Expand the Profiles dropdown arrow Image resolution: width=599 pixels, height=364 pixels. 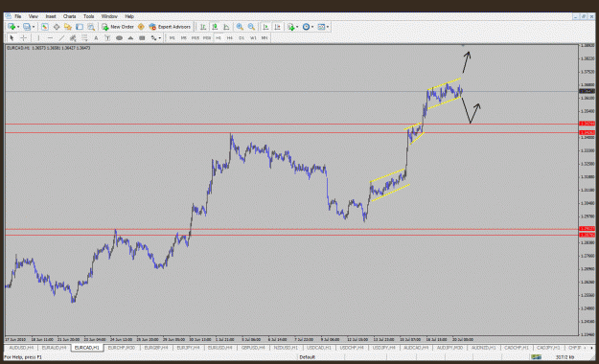(x=34, y=27)
